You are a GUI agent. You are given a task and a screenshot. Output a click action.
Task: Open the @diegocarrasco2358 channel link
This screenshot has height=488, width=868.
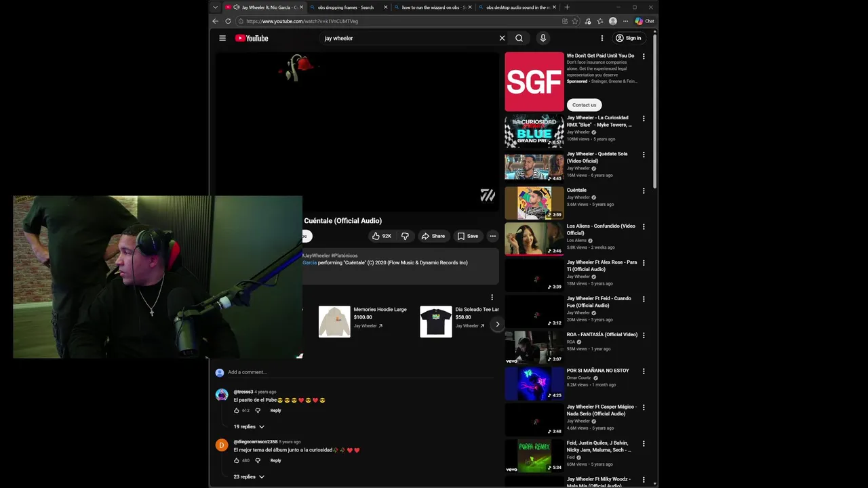[256, 442]
